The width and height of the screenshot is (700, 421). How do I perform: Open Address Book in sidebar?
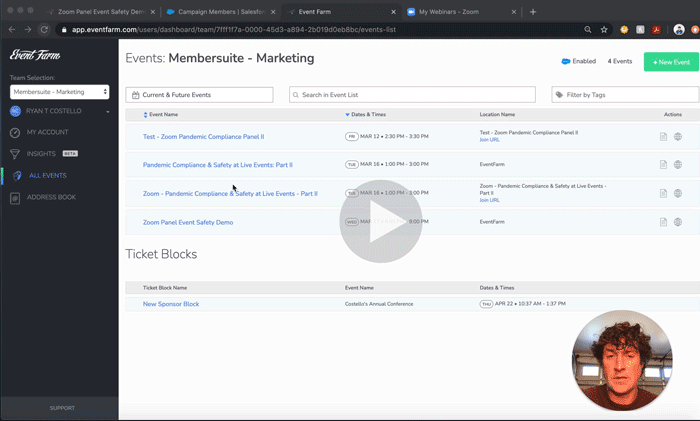51,197
